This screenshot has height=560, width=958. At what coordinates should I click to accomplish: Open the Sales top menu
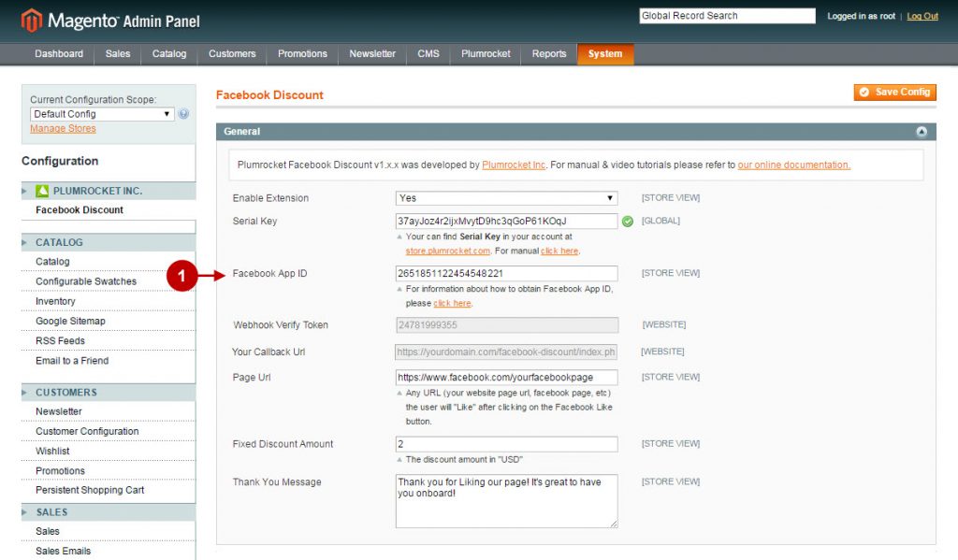118,53
